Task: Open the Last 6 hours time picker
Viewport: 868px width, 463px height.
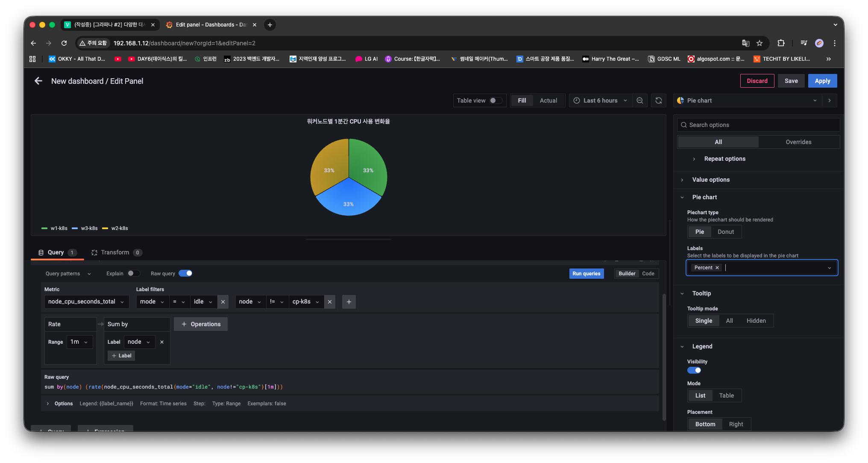Action: click(600, 100)
